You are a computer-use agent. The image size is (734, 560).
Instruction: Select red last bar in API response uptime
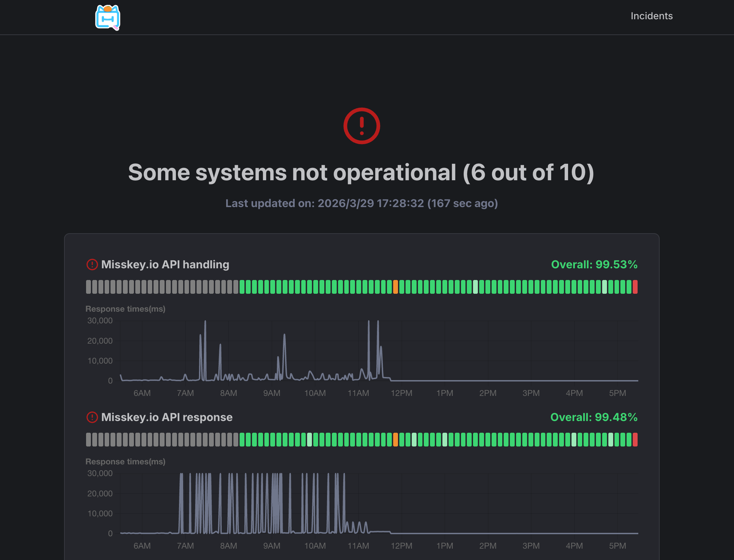click(x=635, y=440)
